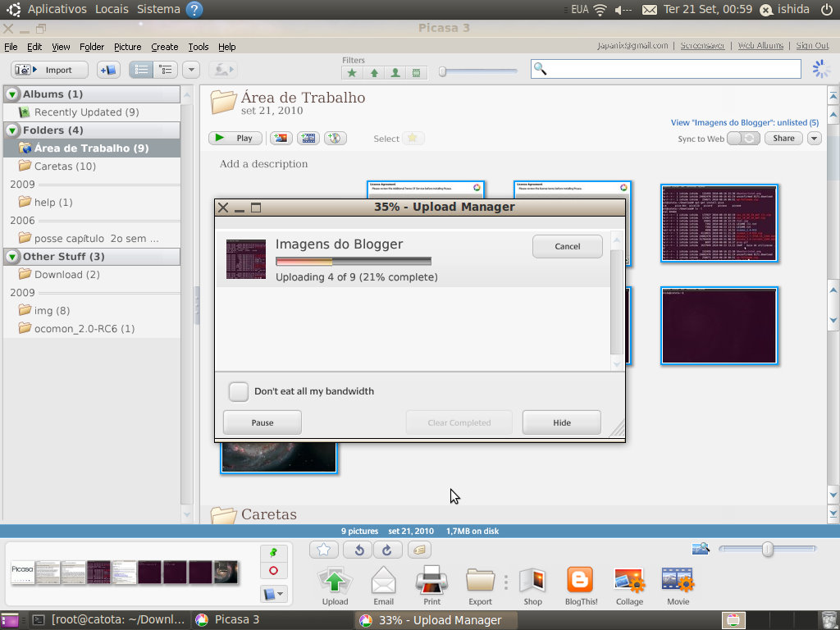Switch to tree folder view
Image resolution: width=840 pixels, height=630 pixels.
pos(166,70)
